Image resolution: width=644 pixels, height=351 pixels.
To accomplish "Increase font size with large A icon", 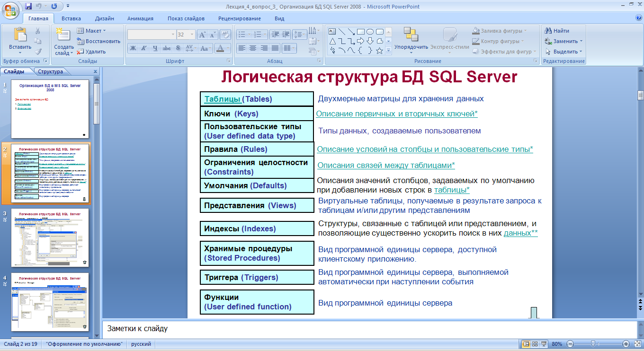I will 202,35.
